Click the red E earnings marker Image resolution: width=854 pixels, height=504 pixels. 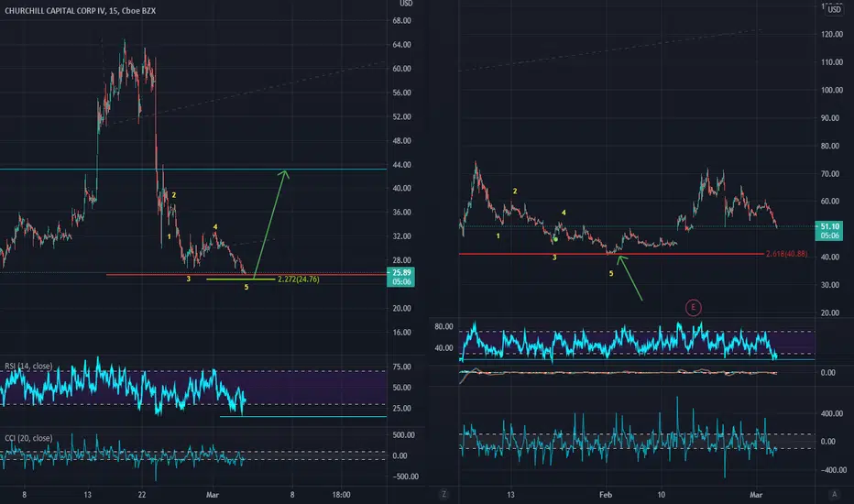(x=693, y=308)
